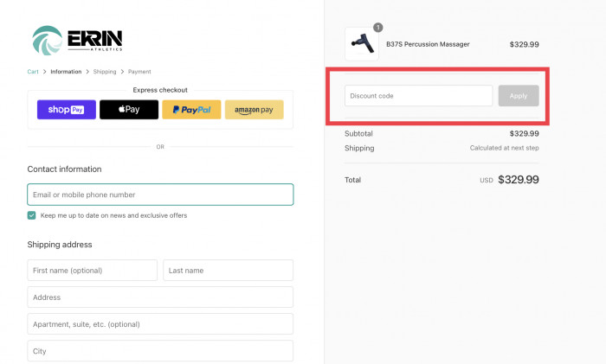Screen dimensions: 606x364
Task: Click the Apartment, suite, etc. field
Action: 160,324
